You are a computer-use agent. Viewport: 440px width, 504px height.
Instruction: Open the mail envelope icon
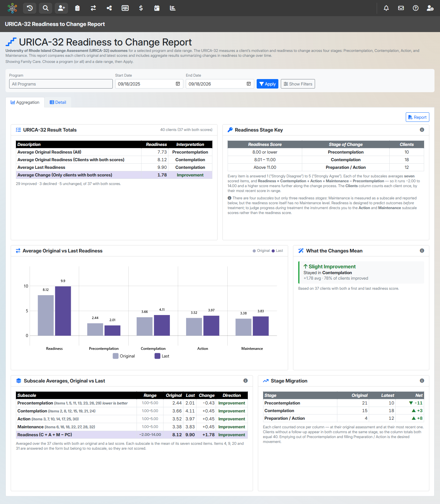(x=401, y=8)
